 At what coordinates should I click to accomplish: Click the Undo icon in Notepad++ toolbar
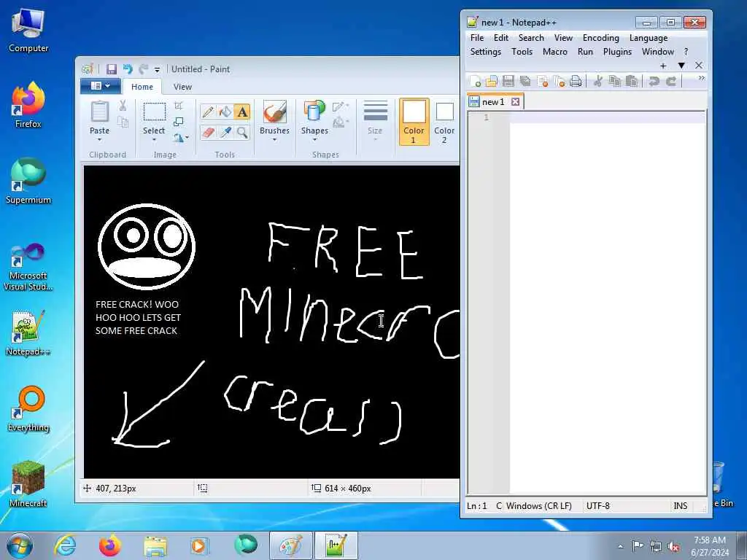[654, 82]
